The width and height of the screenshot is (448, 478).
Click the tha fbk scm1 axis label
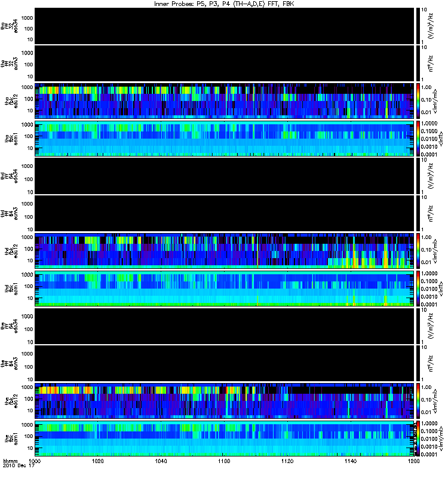[x=11, y=138]
